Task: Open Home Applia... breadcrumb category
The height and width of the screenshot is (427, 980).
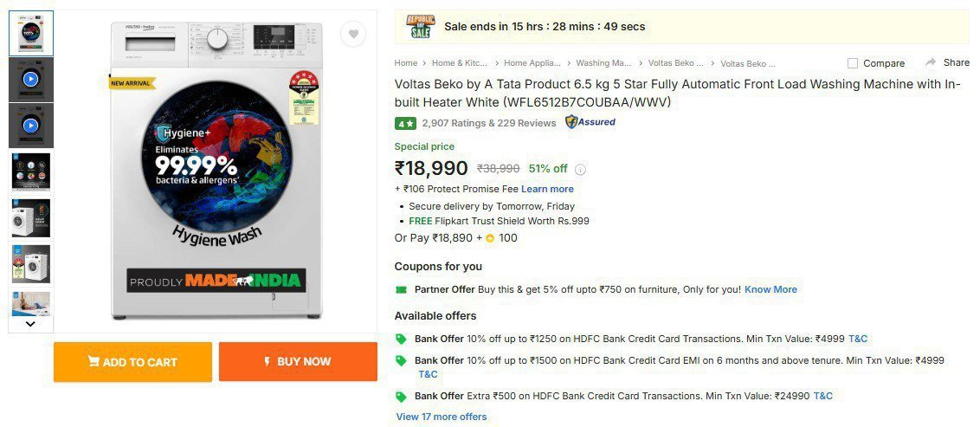Action: 532,63
